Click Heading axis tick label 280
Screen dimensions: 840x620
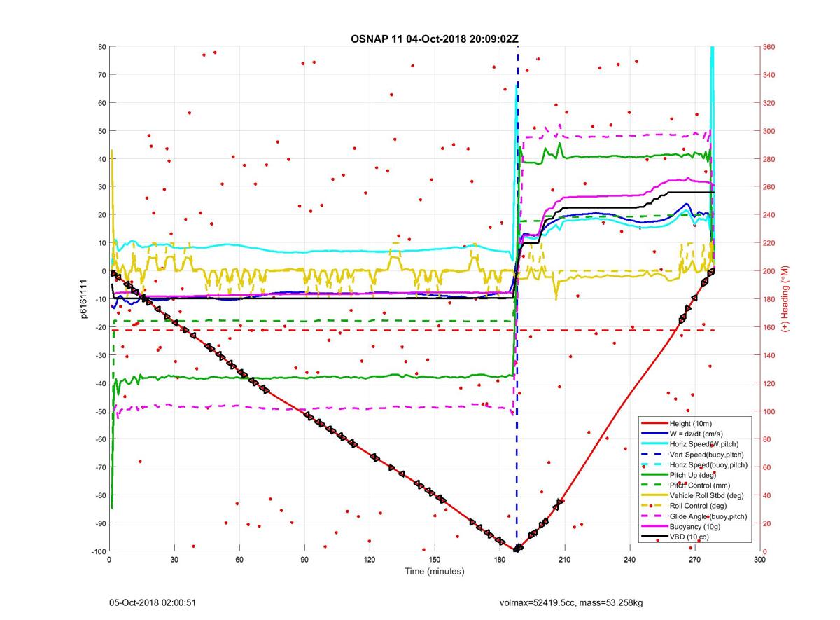pyautogui.click(x=769, y=159)
